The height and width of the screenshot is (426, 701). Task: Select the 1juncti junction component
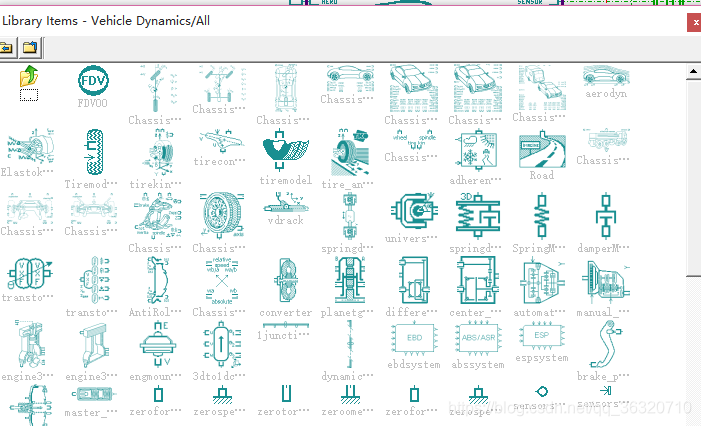click(285, 325)
